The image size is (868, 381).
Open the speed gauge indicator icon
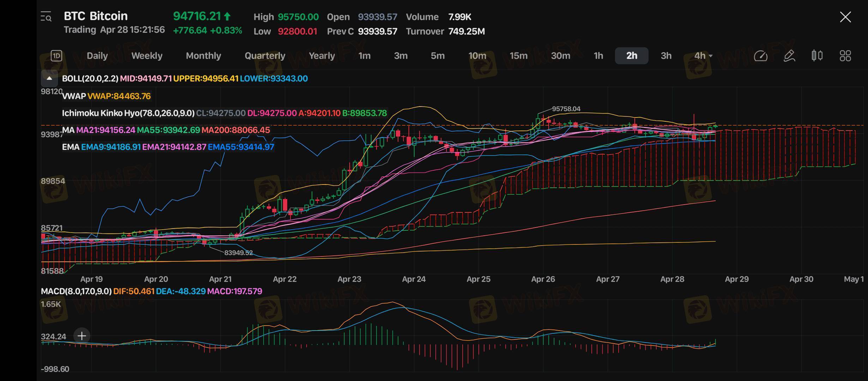[760, 56]
